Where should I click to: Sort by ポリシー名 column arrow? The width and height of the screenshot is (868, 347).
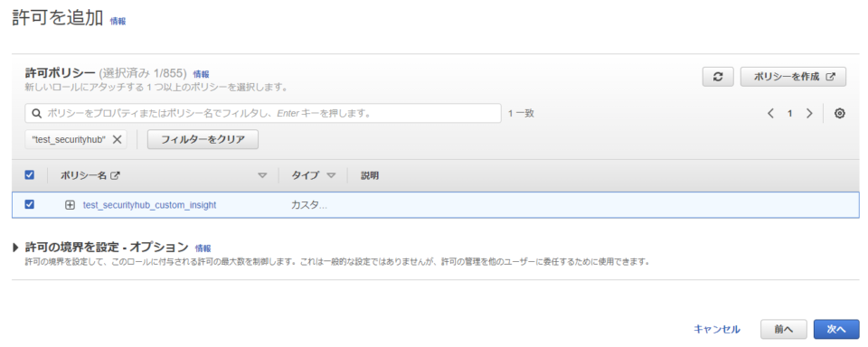click(262, 176)
